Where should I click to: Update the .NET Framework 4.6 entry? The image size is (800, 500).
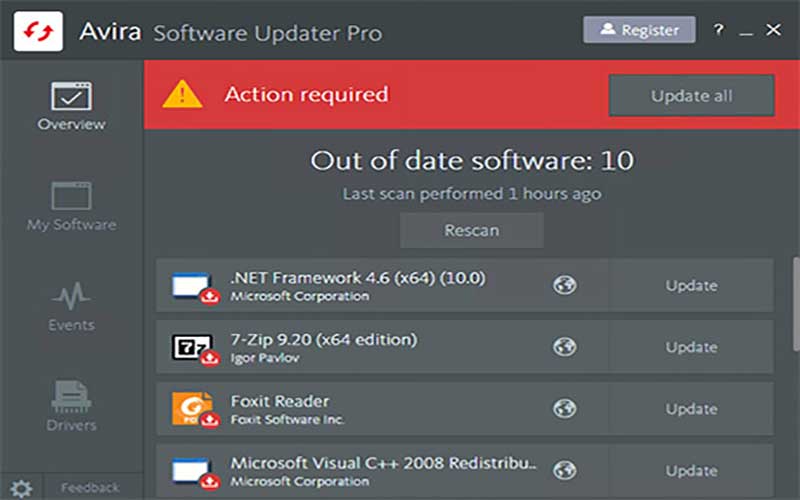(x=691, y=285)
